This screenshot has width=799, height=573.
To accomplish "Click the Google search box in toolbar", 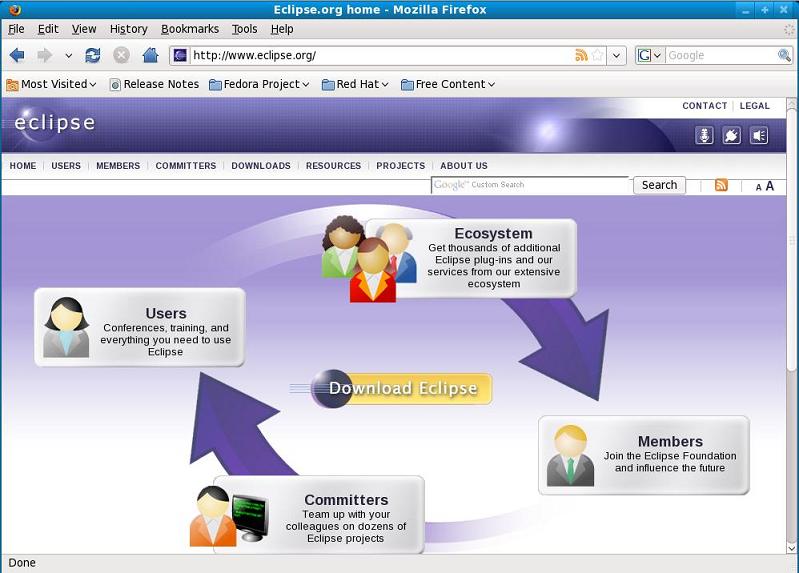I will tap(721, 55).
